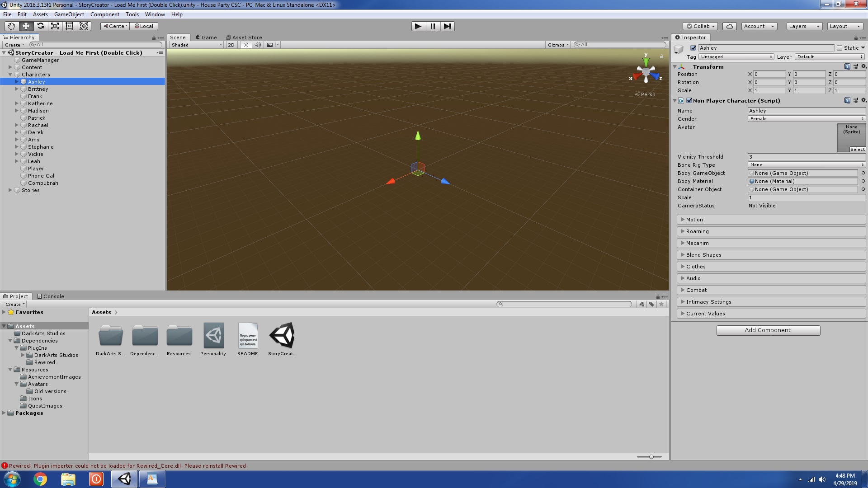The width and height of the screenshot is (868, 488).
Task: Uncheck the Ashley active checkbox
Action: click(693, 48)
